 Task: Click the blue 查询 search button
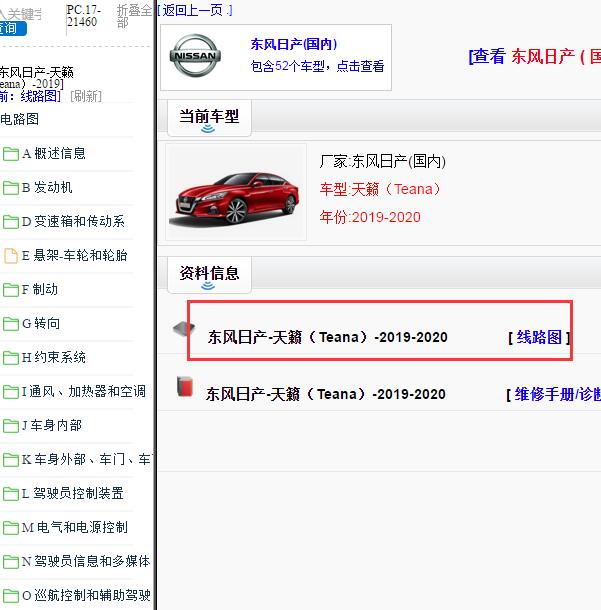pyautogui.click(x=12, y=28)
